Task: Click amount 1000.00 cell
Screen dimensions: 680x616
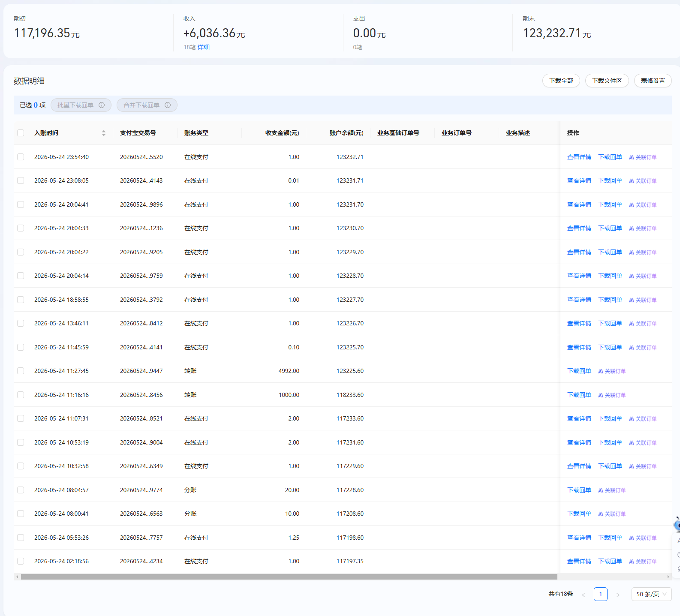Action: point(289,395)
